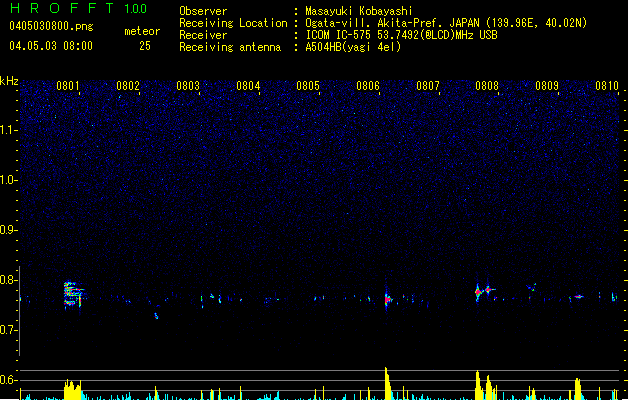629x400 pixels.
Task: Select location text Ogata-vill. Akita-Pref. JAPAN
Action: coord(392,23)
